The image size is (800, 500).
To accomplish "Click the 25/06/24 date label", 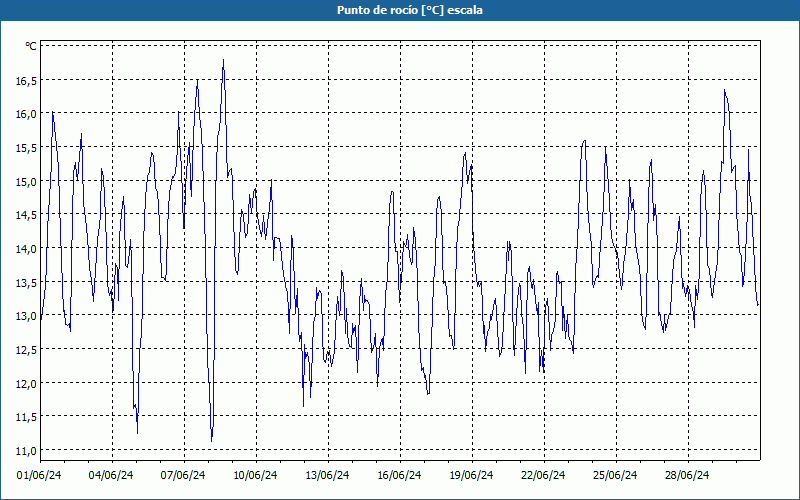I will click(615, 475).
